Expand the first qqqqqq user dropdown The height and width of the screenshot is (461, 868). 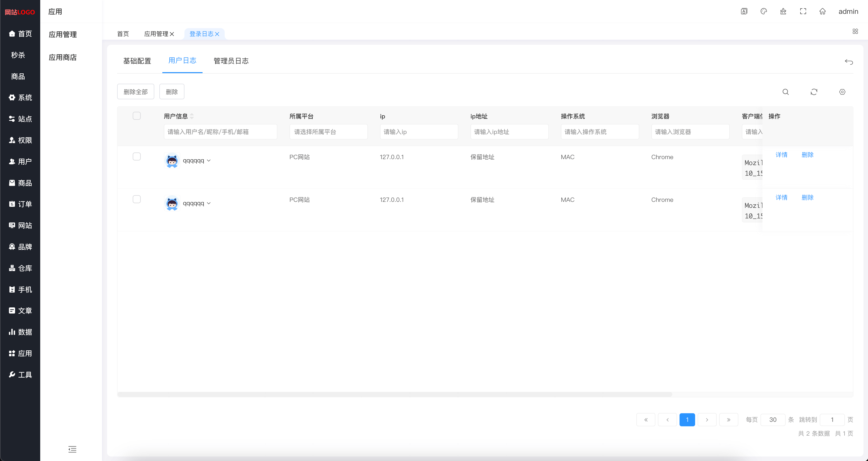pyautogui.click(x=209, y=161)
